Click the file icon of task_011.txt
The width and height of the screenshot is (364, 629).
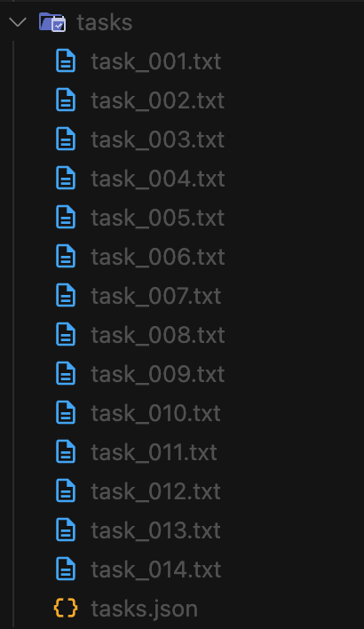tap(66, 452)
